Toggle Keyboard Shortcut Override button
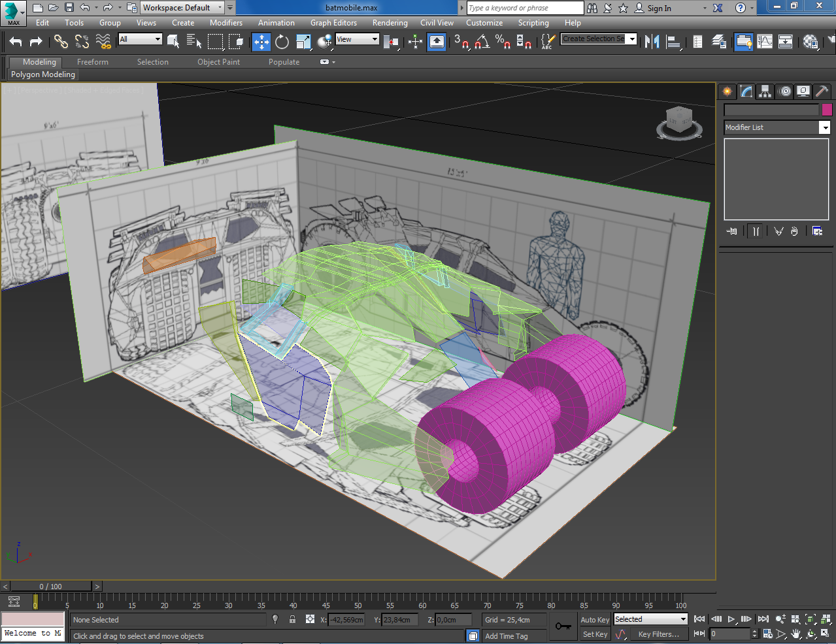The image size is (836, 644). [437, 42]
